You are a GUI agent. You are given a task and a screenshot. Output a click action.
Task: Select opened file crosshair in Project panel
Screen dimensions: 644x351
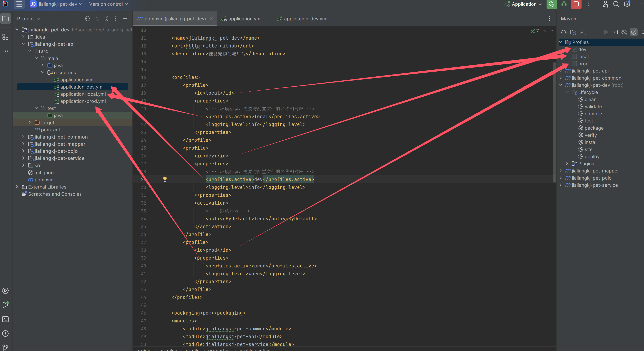click(87, 19)
